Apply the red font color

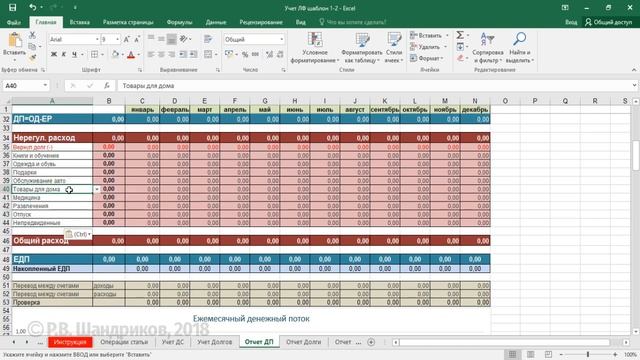coord(131,54)
